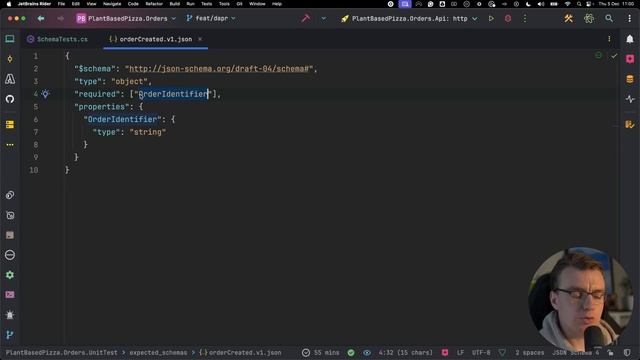Open the Terminal tool window icon
This screenshot has width=640, height=360.
(10, 295)
